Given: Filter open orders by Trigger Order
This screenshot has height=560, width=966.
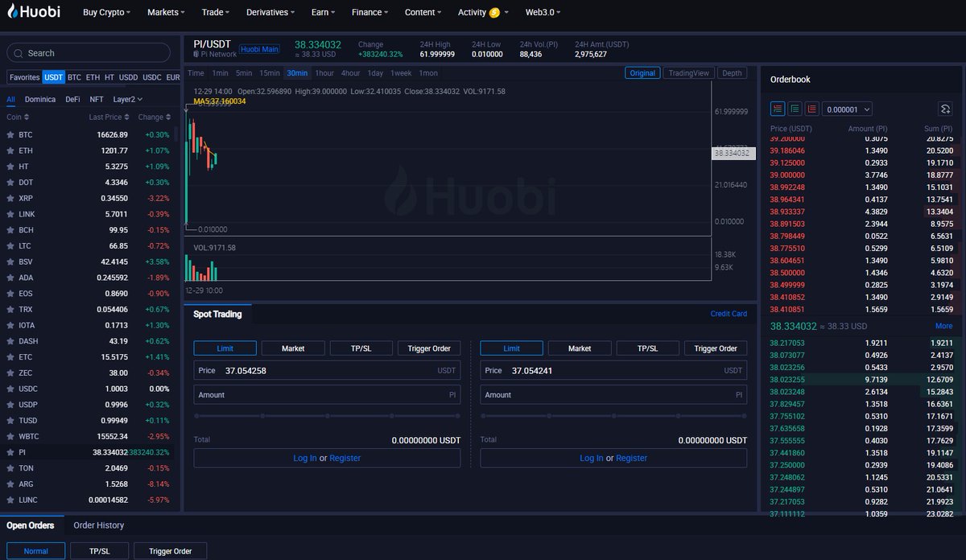Looking at the screenshot, I should pyautogui.click(x=170, y=551).
